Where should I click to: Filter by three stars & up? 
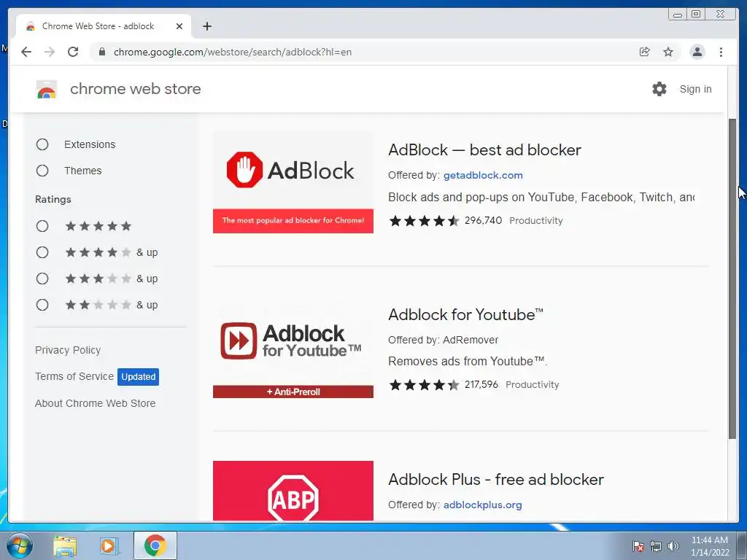[42, 279]
